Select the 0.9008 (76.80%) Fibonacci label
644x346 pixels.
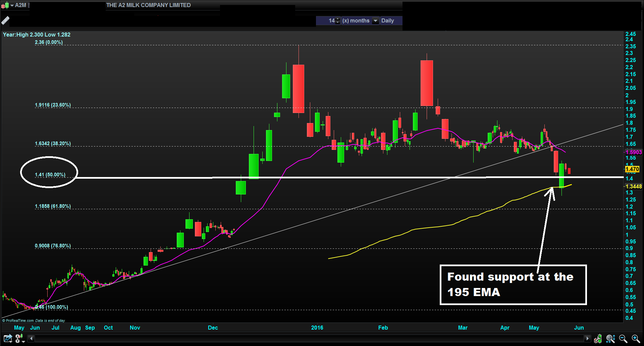coord(53,246)
